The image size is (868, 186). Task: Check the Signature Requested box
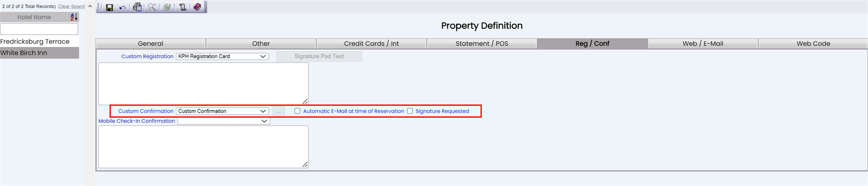(x=410, y=111)
